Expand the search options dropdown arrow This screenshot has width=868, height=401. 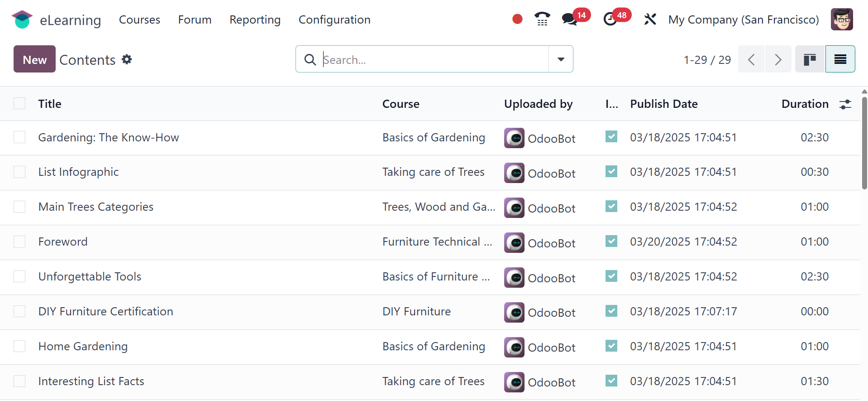[x=561, y=59]
